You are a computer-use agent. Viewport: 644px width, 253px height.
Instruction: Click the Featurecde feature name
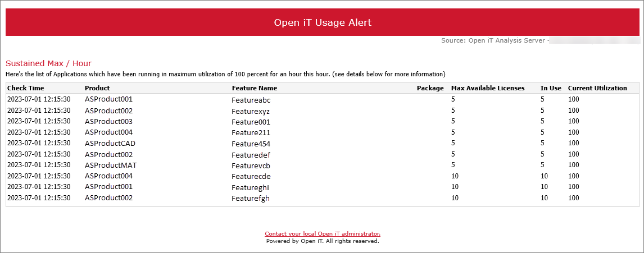[251, 177]
